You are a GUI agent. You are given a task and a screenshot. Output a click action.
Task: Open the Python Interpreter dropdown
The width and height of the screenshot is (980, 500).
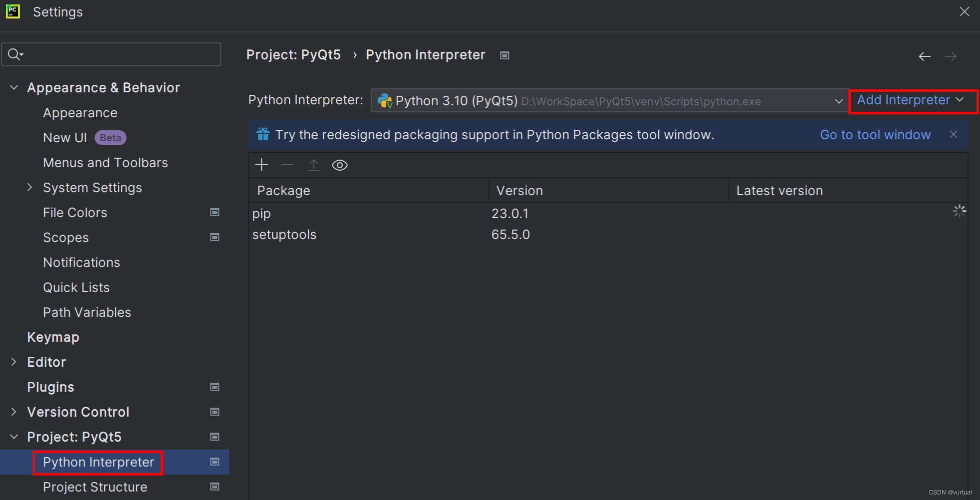(x=609, y=101)
